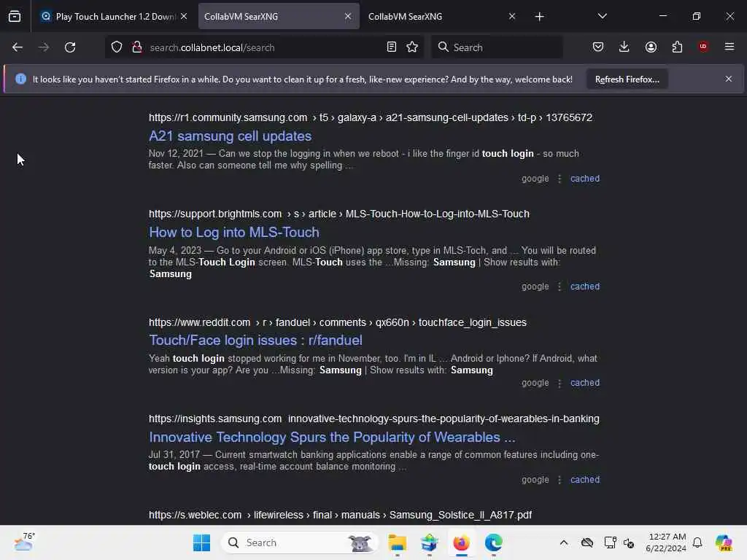747x560 pixels.
Task: Click the Windows taskbar Search box
Action: [299, 542]
